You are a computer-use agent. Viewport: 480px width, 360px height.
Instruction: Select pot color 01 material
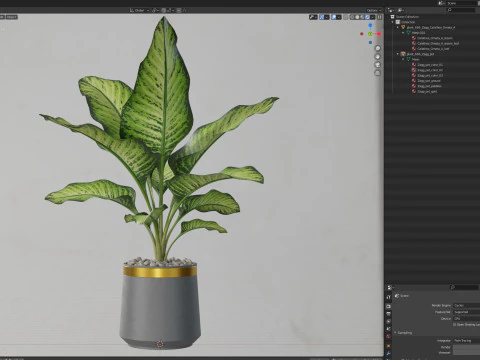coord(430,65)
